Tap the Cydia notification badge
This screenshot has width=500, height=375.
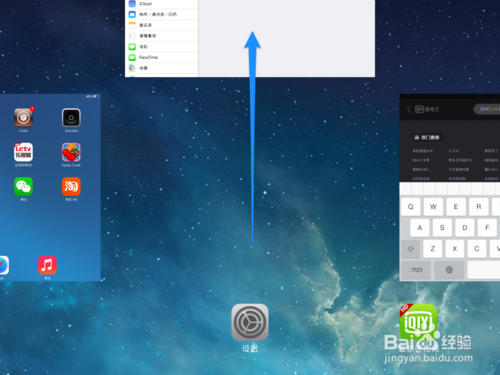(x=32, y=109)
